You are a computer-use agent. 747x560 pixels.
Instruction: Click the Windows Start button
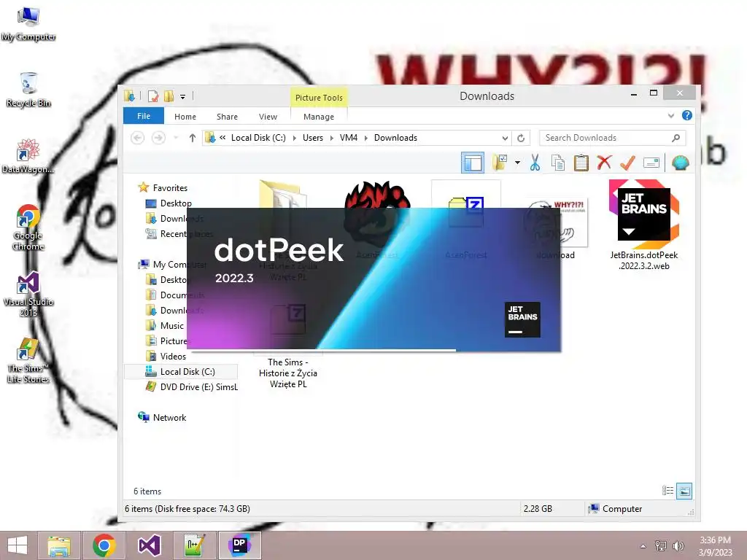coord(18,545)
